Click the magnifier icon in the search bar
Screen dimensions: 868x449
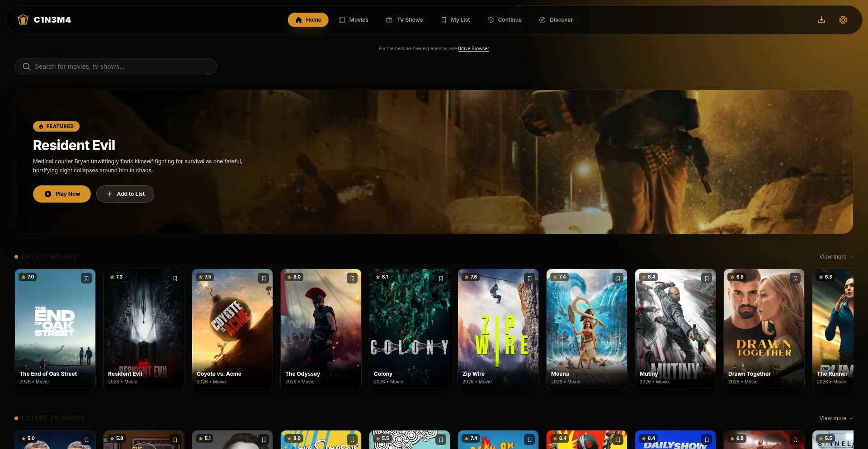click(x=27, y=66)
